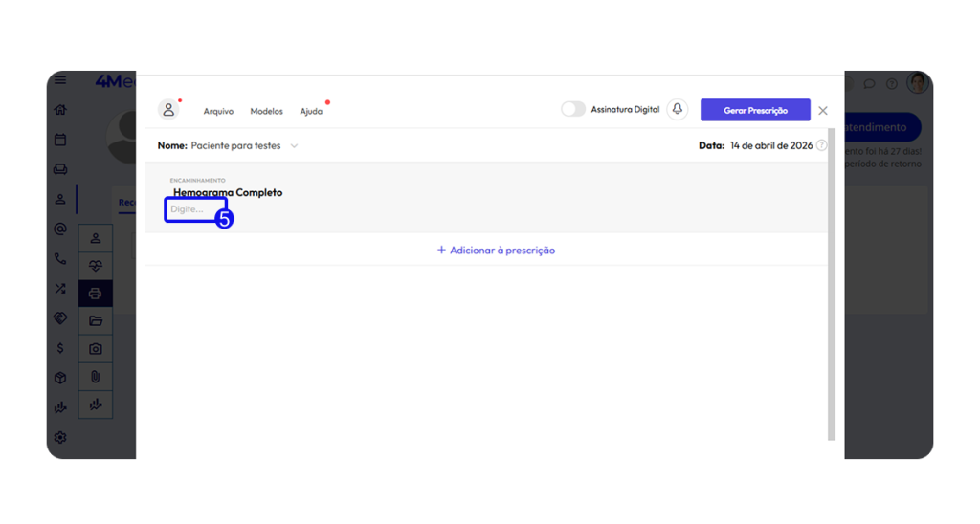
Task: Open the home icon in left sidebar
Action: (60, 110)
